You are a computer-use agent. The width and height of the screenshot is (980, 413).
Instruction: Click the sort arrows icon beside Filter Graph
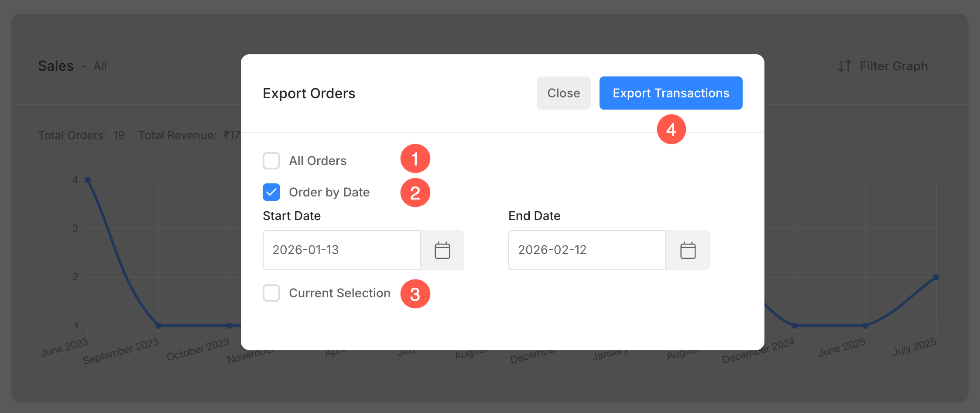tap(845, 66)
